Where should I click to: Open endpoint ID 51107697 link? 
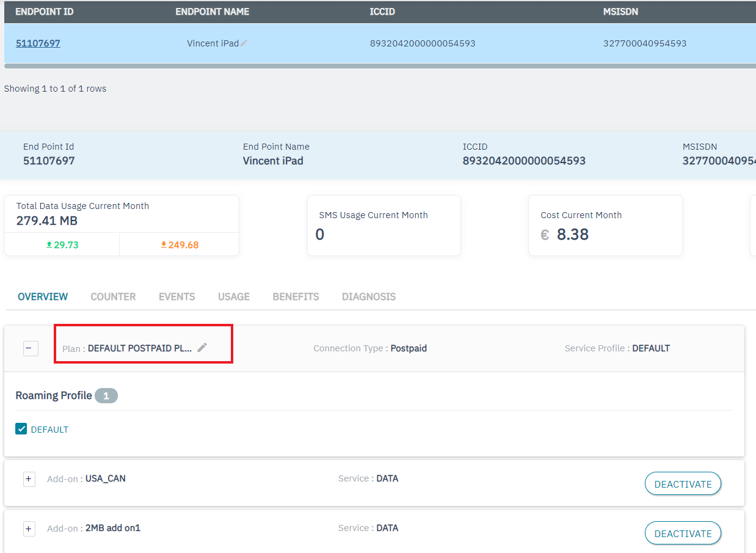38,43
